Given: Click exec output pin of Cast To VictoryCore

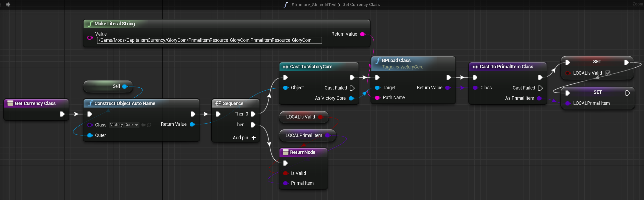Looking at the screenshot, I should tap(352, 77).
